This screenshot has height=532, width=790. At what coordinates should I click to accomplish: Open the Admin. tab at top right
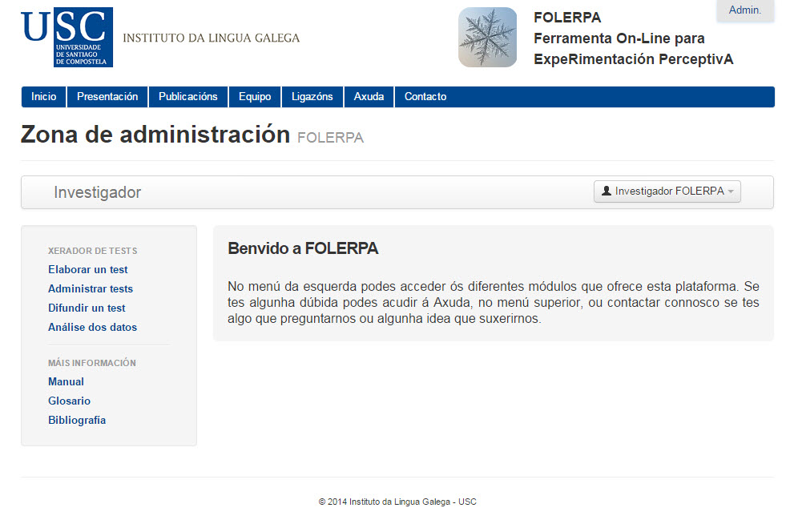pyautogui.click(x=744, y=10)
